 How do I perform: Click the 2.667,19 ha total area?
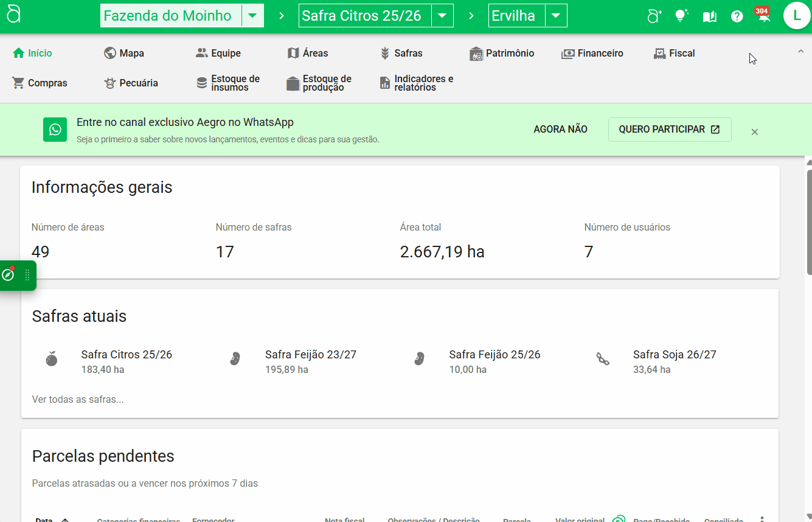(442, 252)
